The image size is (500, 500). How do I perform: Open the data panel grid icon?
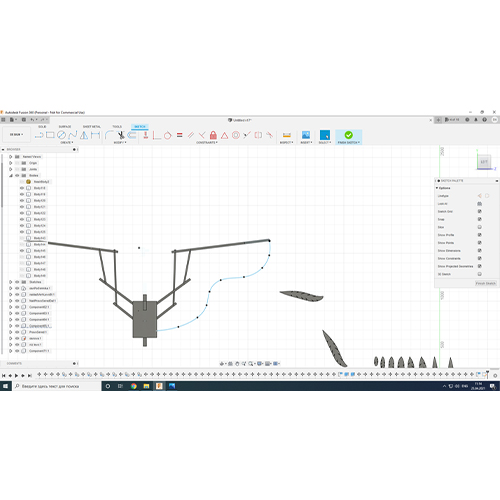coord(3,119)
